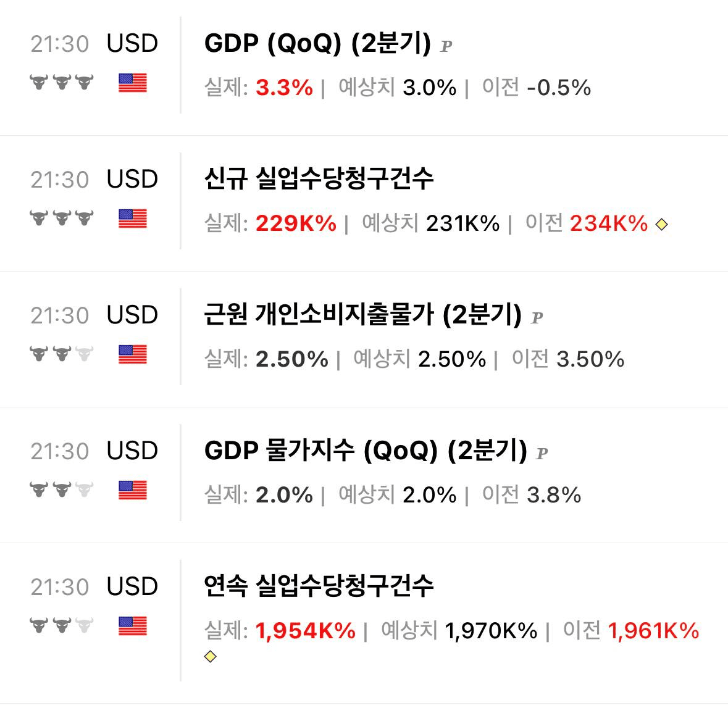The image size is (728, 708).
Task: Click the US flag beside GDP 물가지수
Action: click(133, 490)
